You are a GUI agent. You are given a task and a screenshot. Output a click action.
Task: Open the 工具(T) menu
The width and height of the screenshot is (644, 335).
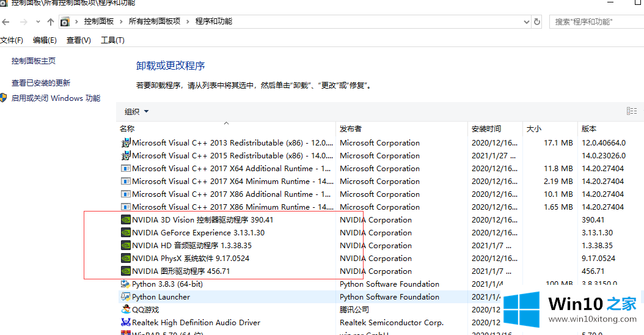(112, 40)
